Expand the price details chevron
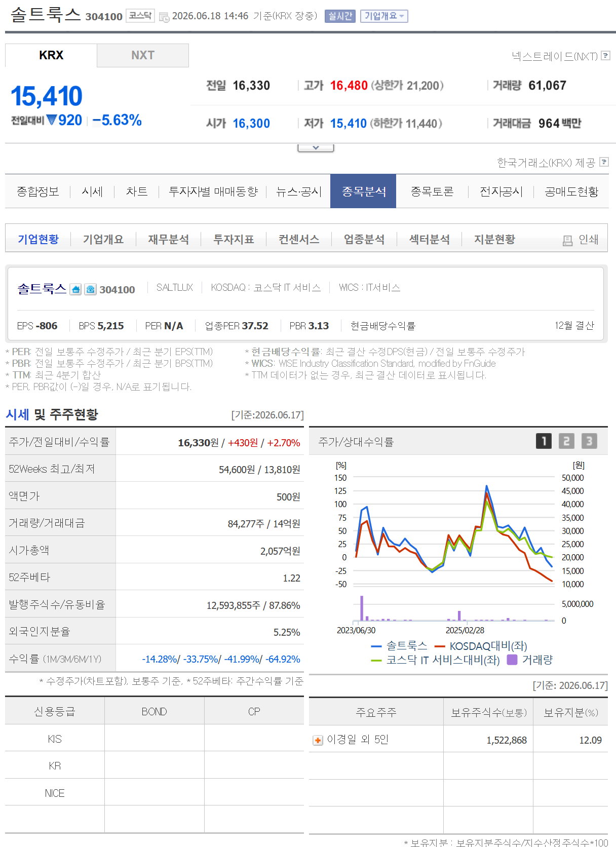The image size is (616, 847). tap(316, 148)
